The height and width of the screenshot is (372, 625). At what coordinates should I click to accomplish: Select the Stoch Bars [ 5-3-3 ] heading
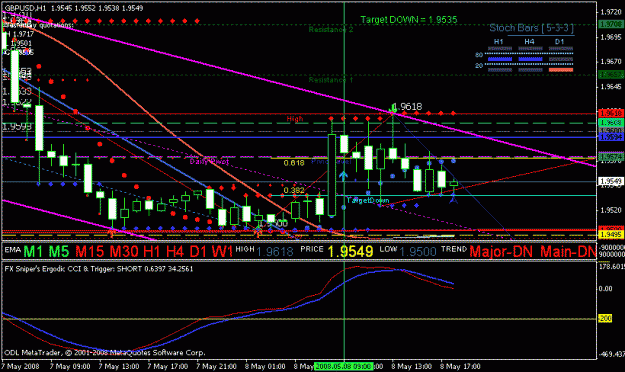click(532, 28)
